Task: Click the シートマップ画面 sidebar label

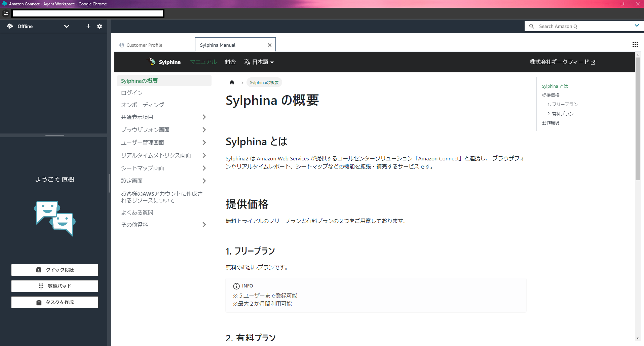Action: point(143,168)
